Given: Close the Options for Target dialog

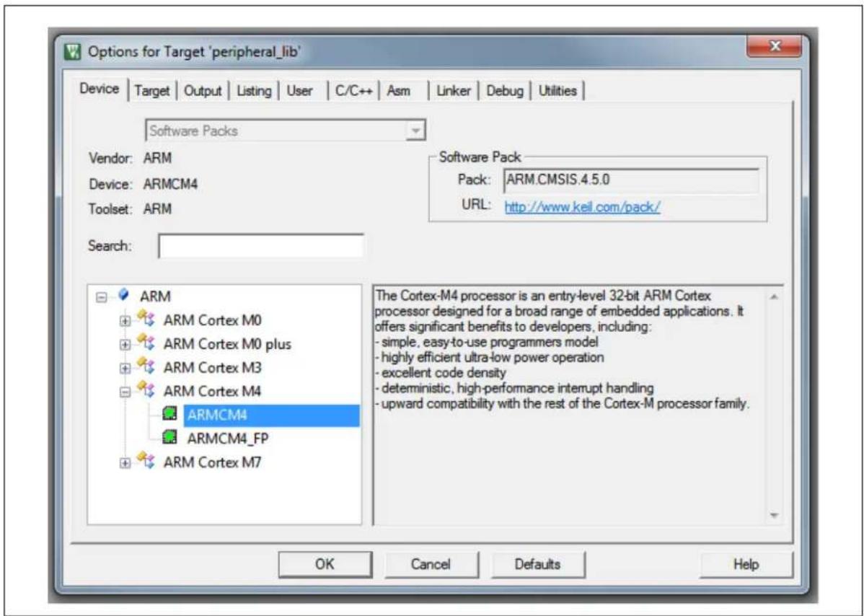Looking at the screenshot, I should point(774,47).
